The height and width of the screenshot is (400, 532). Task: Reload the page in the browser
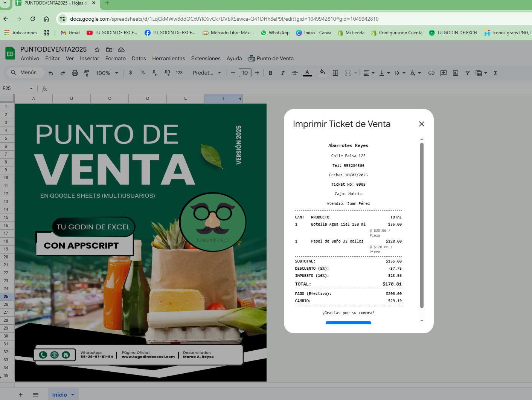click(x=33, y=19)
